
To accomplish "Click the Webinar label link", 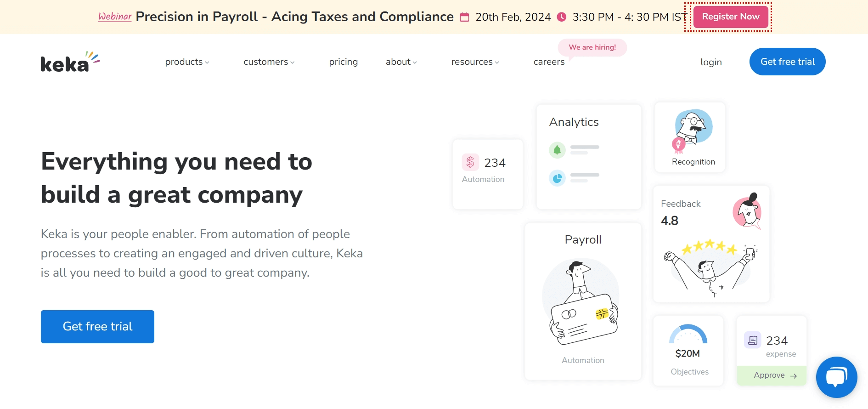I will [115, 17].
